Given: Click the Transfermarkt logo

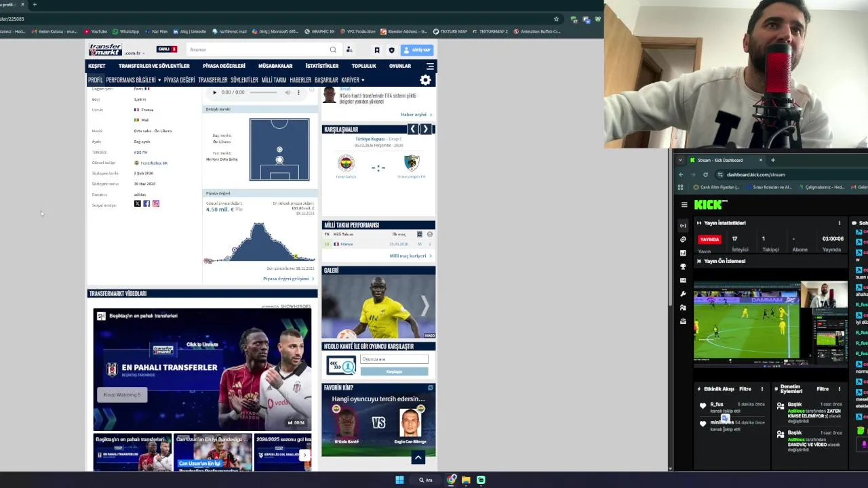Looking at the screenshot, I should coord(105,49).
